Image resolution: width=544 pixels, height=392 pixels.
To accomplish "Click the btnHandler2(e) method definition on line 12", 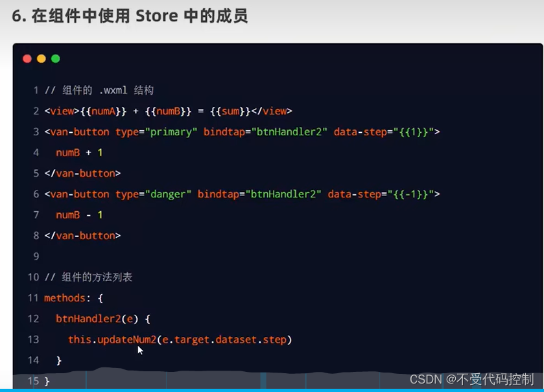I will [103, 319].
